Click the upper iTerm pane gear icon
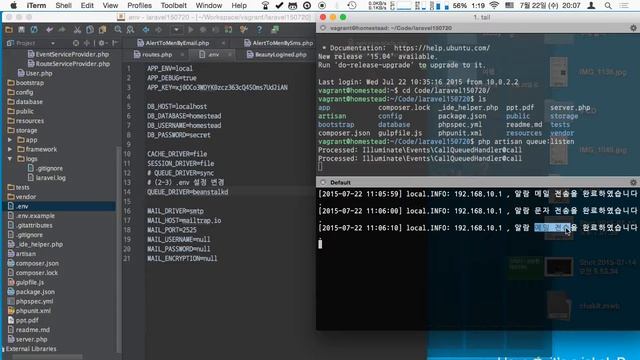 [633, 28]
